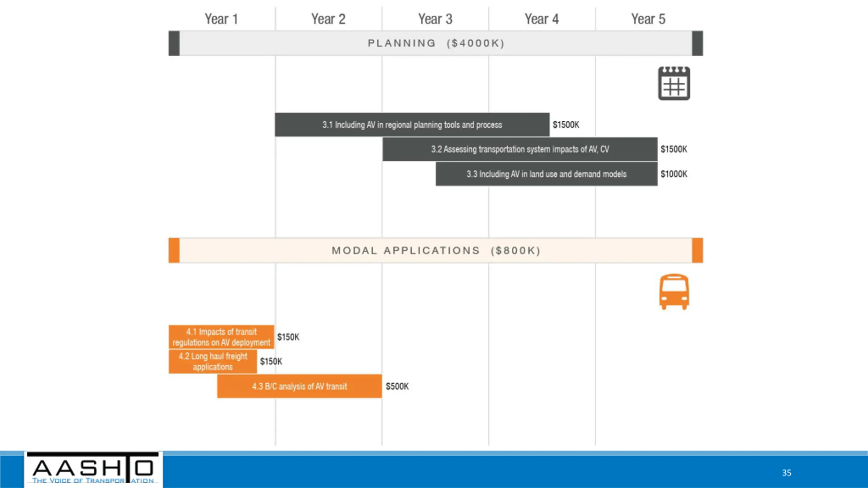Click the 3.3 land use and demand models bar
The image size is (868, 488).
pos(547,174)
